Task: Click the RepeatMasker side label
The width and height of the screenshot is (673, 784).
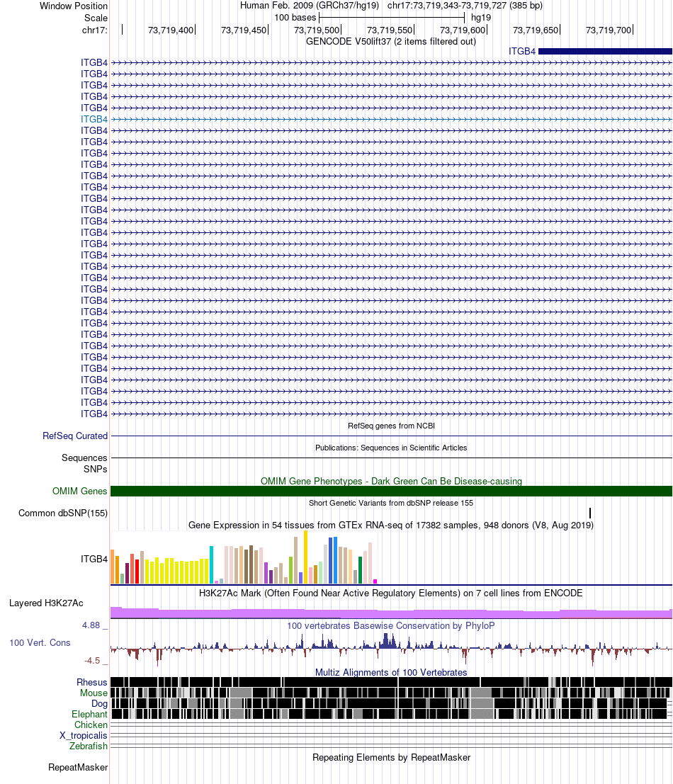Action: pyautogui.click(x=78, y=767)
